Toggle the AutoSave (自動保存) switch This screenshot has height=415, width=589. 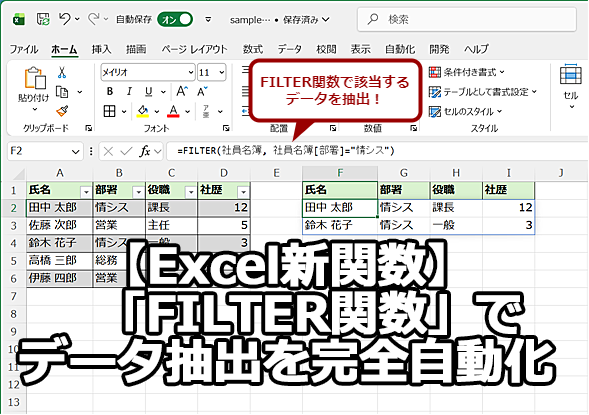pos(175,20)
